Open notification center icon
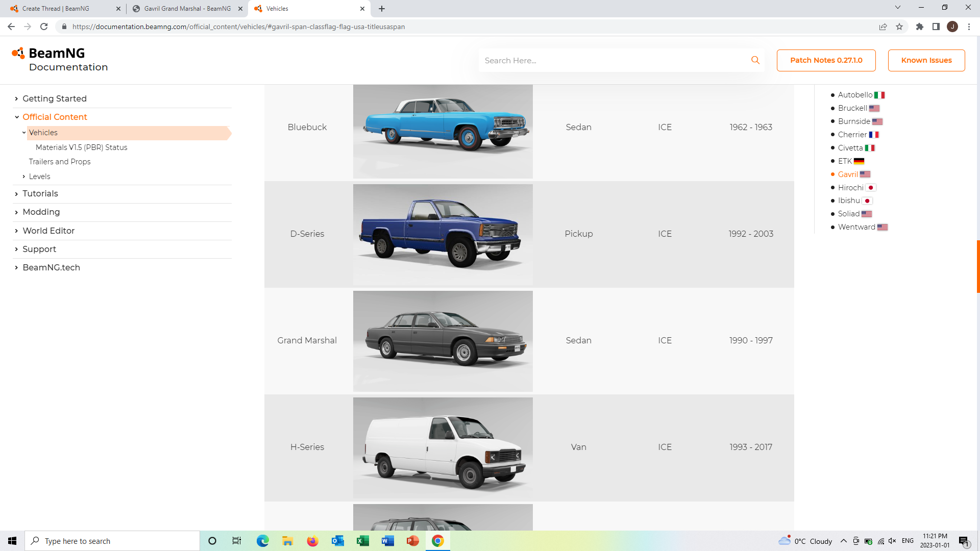 [964, 541]
